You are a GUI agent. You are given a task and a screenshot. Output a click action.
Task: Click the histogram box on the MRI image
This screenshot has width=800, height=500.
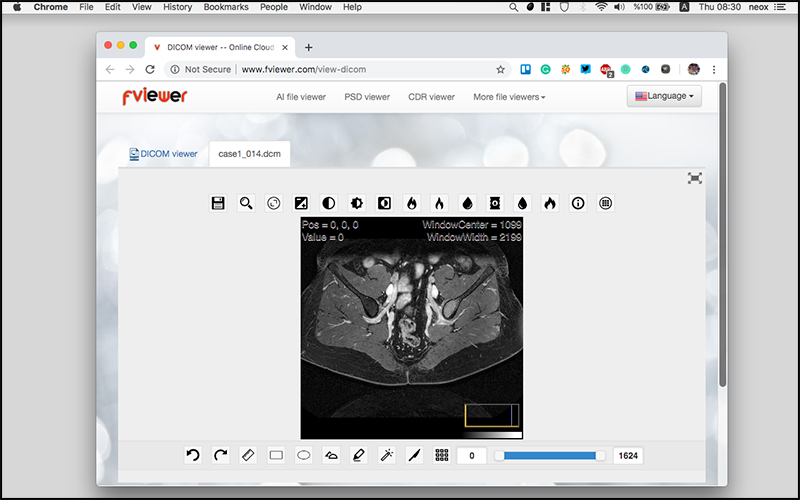point(492,415)
